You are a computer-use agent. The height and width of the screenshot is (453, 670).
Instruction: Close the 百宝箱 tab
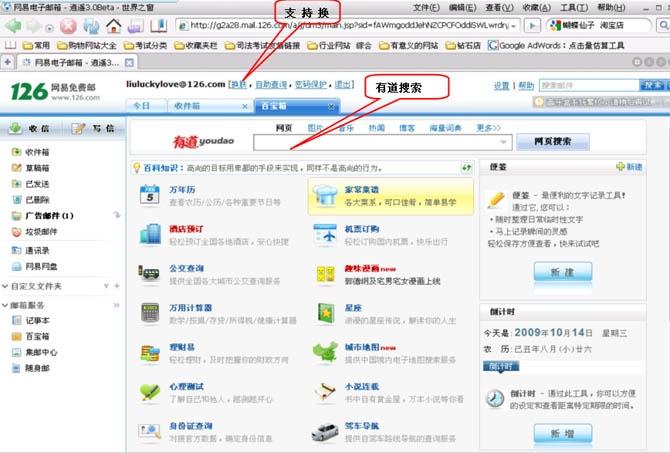pos(331,106)
